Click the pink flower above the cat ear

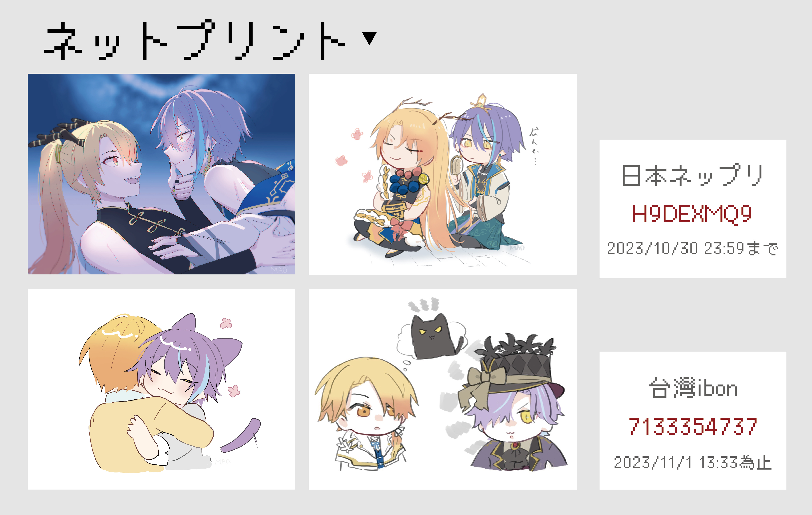(x=226, y=323)
